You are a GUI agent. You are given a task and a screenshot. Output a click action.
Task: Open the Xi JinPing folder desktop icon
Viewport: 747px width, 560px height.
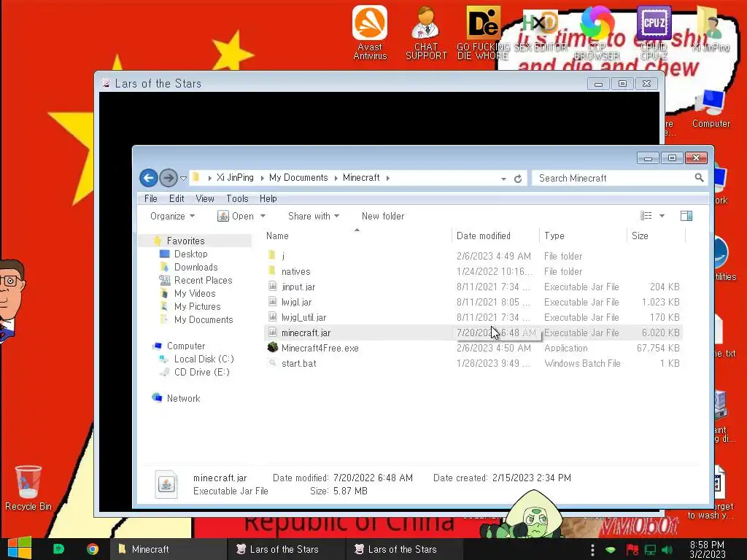[x=711, y=28]
